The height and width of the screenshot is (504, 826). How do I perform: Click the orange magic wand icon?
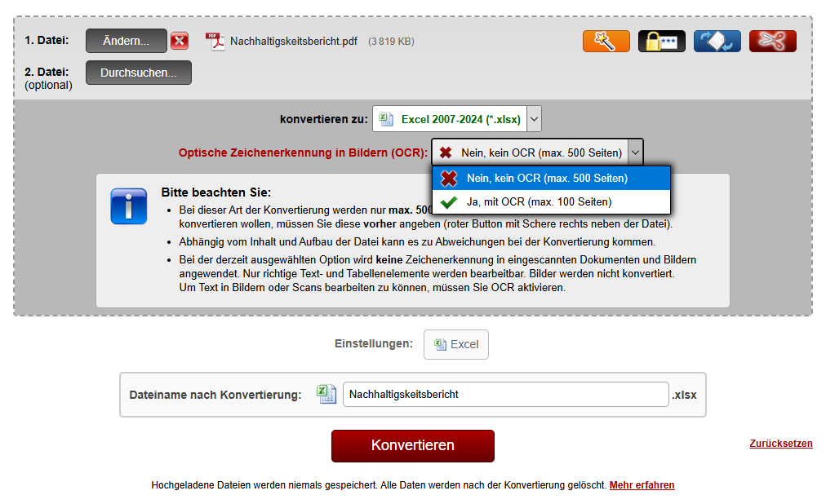click(606, 41)
